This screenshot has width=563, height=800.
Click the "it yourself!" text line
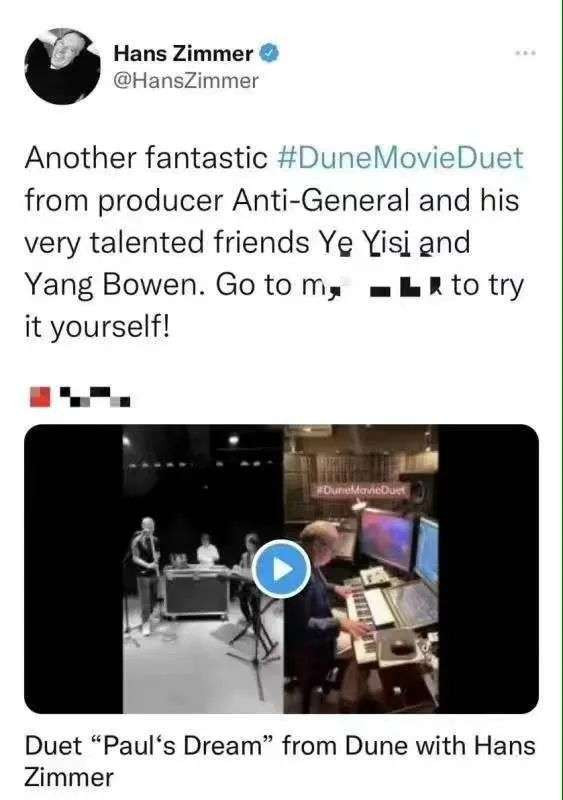97,328
